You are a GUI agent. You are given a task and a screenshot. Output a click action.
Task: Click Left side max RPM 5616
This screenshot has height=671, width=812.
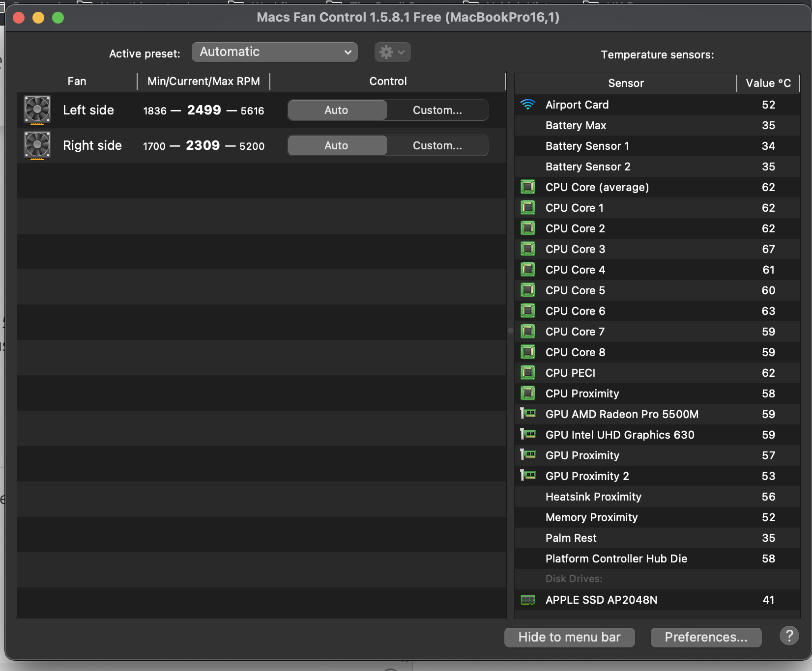click(x=252, y=111)
